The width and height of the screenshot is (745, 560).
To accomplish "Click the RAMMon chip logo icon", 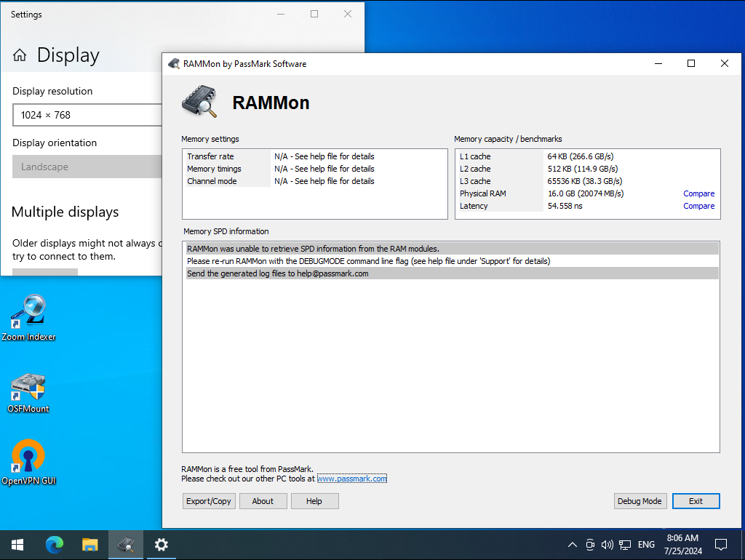I will click(199, 101).
